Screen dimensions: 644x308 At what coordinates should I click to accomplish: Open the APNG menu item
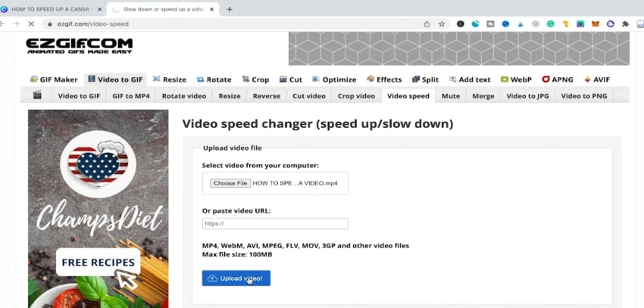tap(558, 79)
